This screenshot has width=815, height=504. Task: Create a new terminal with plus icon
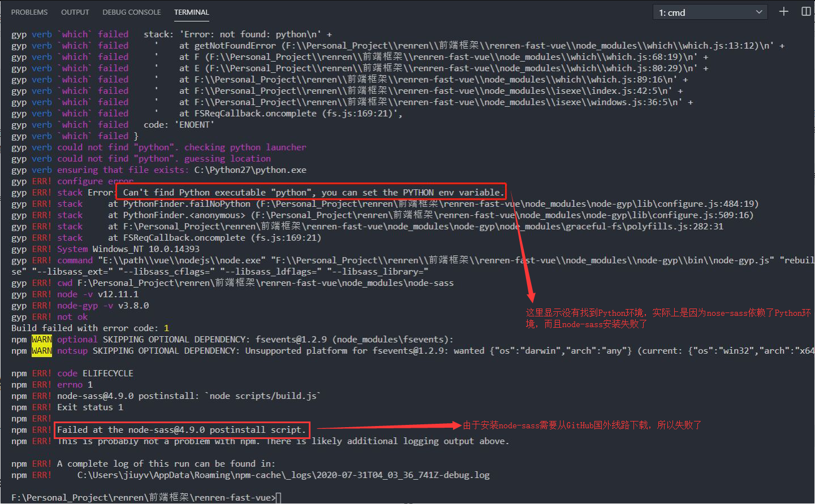[783, 12]
